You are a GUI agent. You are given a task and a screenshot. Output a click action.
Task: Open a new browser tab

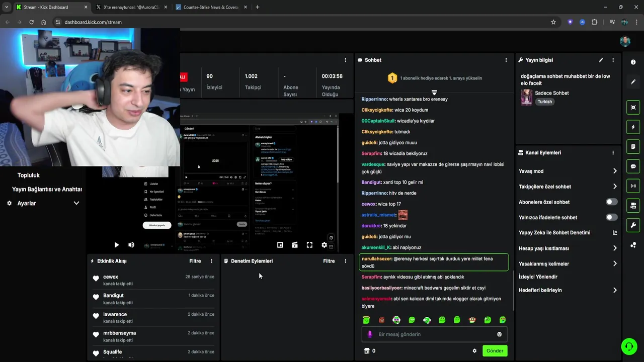(258, 7)
